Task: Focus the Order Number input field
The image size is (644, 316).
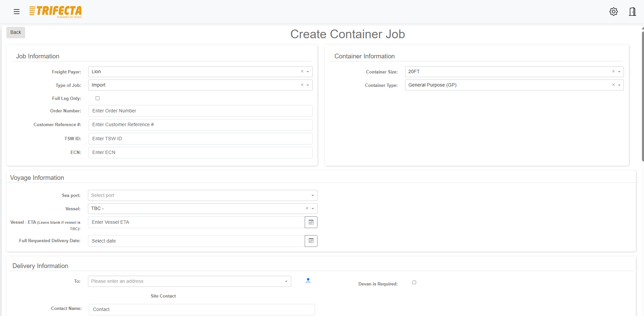Action: [x=200, y=111]
